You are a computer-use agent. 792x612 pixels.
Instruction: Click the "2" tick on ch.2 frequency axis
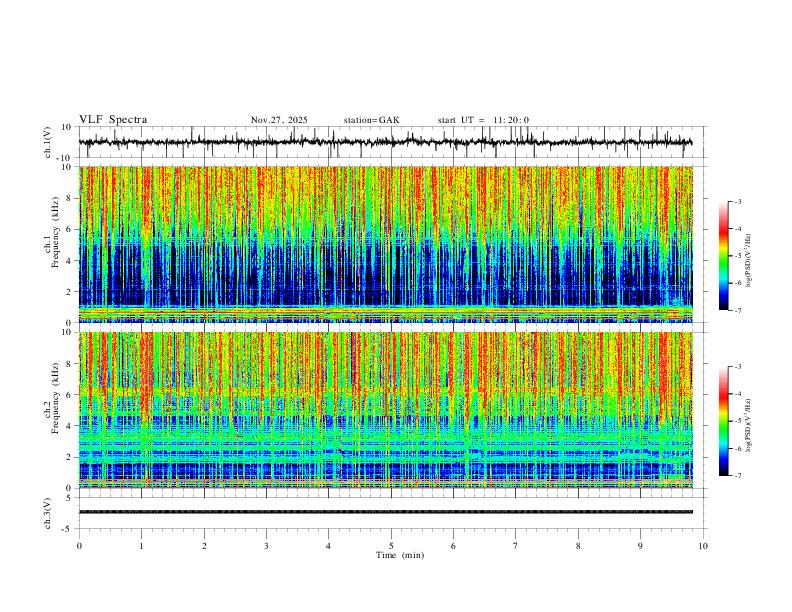point(70,457)
